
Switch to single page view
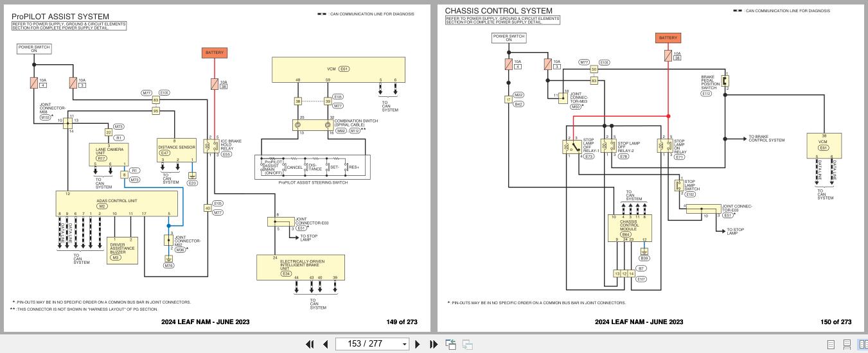pos(831,345)
